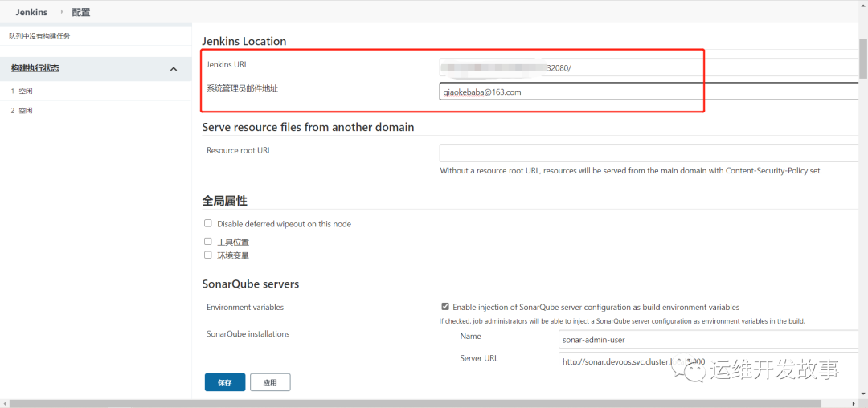Click the vertical scrollbar thumb
868x408 pixels.
tap(863, 59)
